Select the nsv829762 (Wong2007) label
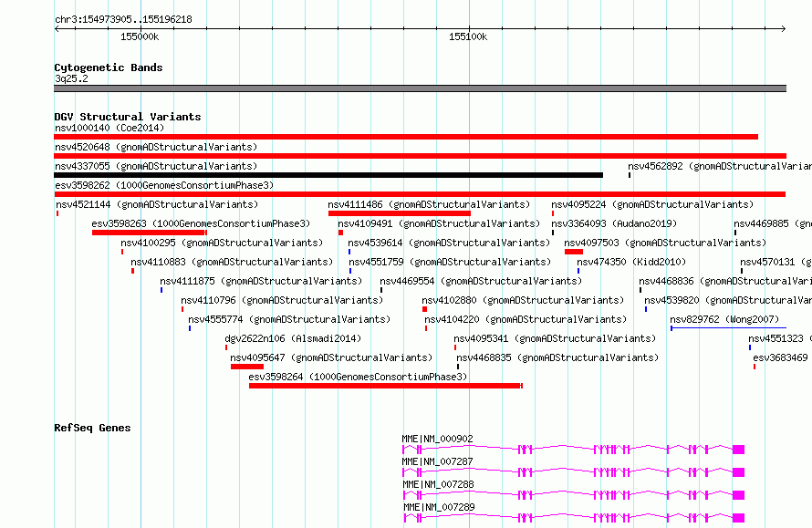This screenshot has width=812, height=528. click(724, 319)
